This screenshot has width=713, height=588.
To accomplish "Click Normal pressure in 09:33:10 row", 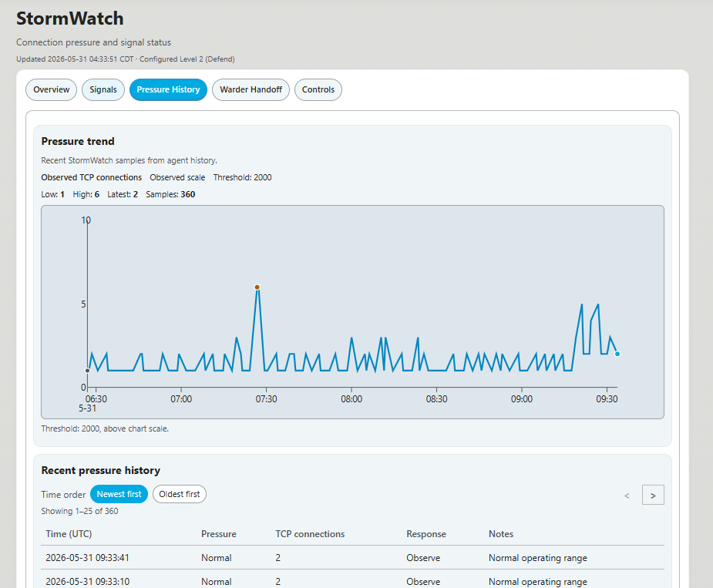I will (x=217, y=581).
